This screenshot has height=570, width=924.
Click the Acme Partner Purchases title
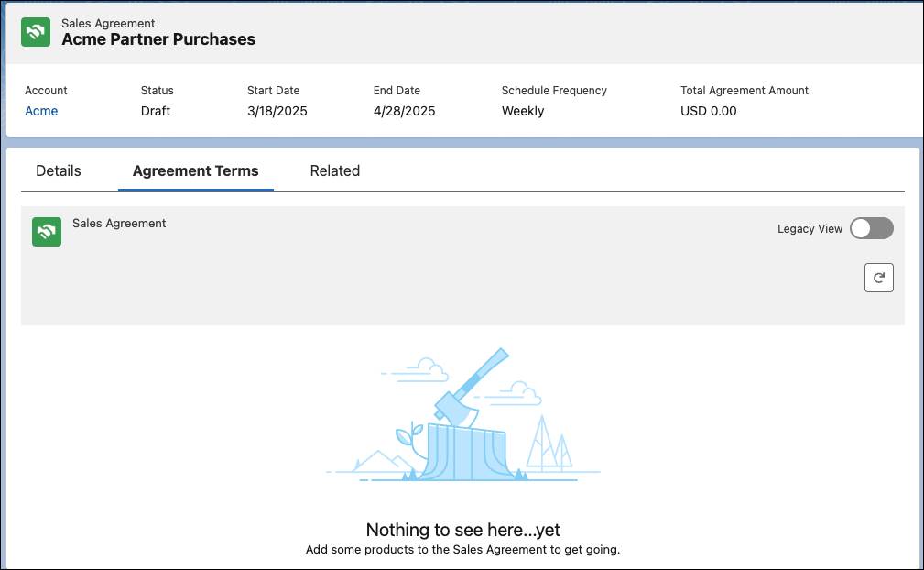pyautogui.click(x=158, y=39)
